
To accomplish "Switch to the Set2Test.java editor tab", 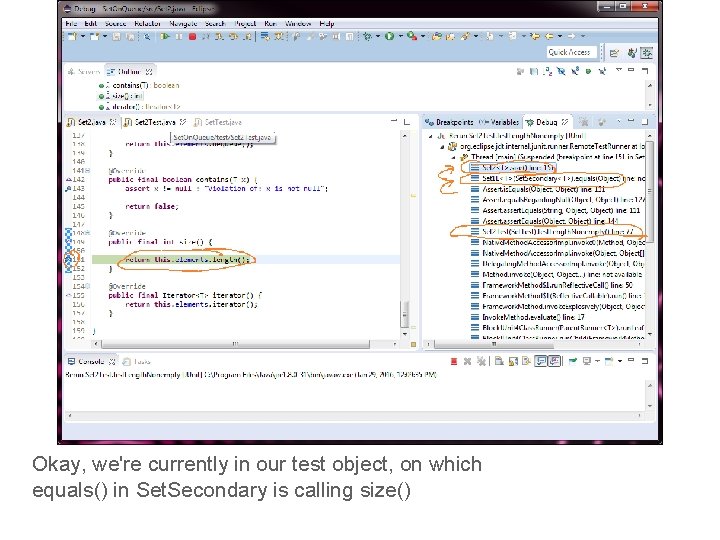I will (155, 122).
